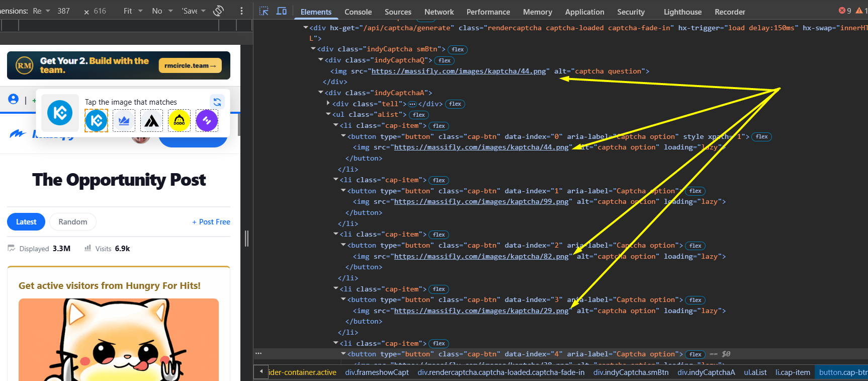Click the viewport height field showing 616
The width and height of the screenshot is (868, 381).
point(100,11)
